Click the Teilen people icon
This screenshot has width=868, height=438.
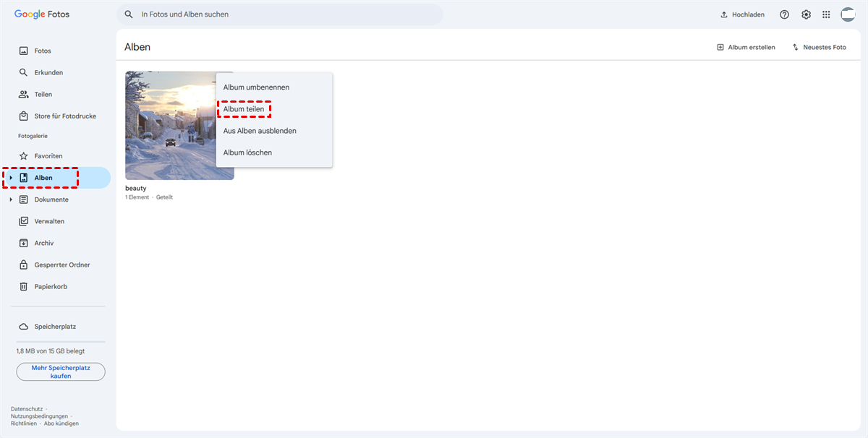tap(24, 95)
